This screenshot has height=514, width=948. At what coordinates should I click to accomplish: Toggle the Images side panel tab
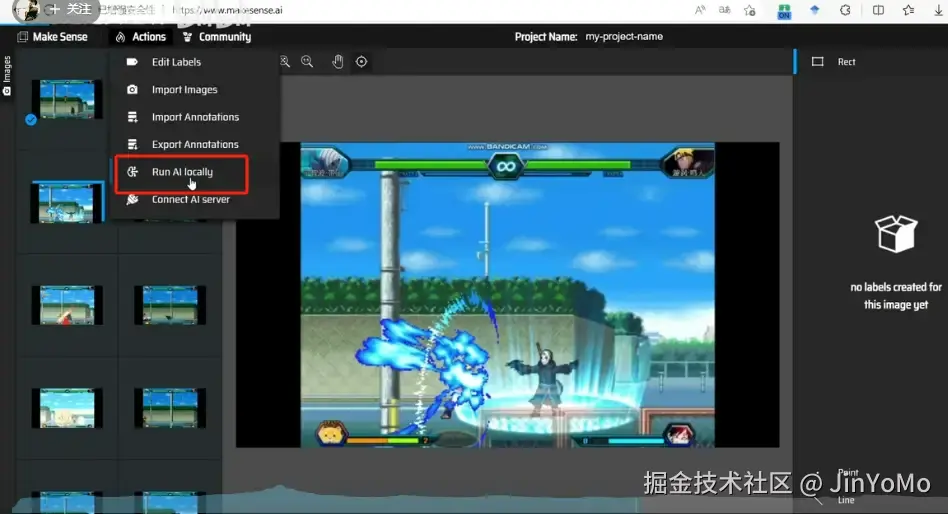pos(7,76)
